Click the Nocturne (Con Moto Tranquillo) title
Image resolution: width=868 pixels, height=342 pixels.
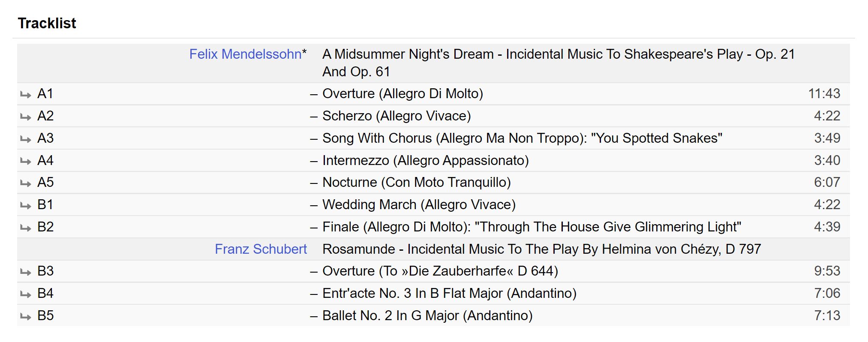tap(416, 183)
